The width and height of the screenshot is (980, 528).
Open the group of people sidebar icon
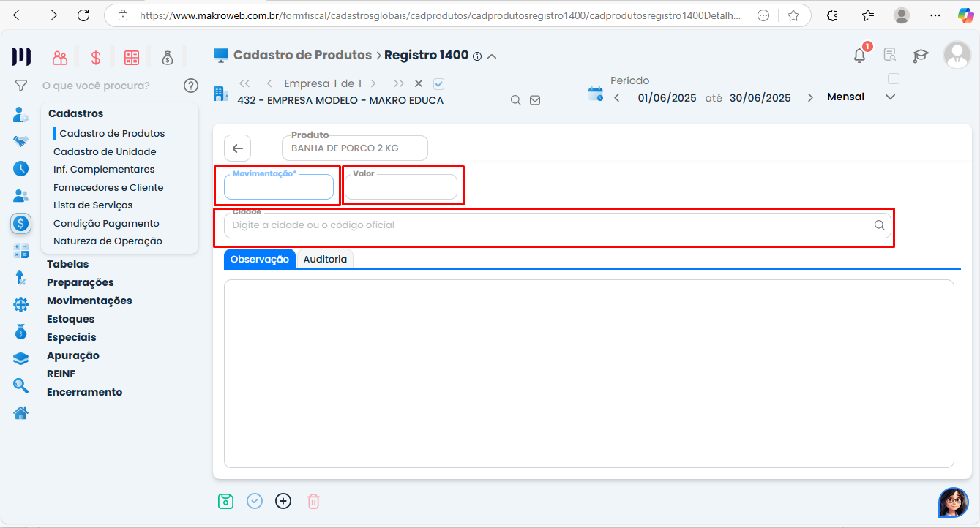pos(21,196)
